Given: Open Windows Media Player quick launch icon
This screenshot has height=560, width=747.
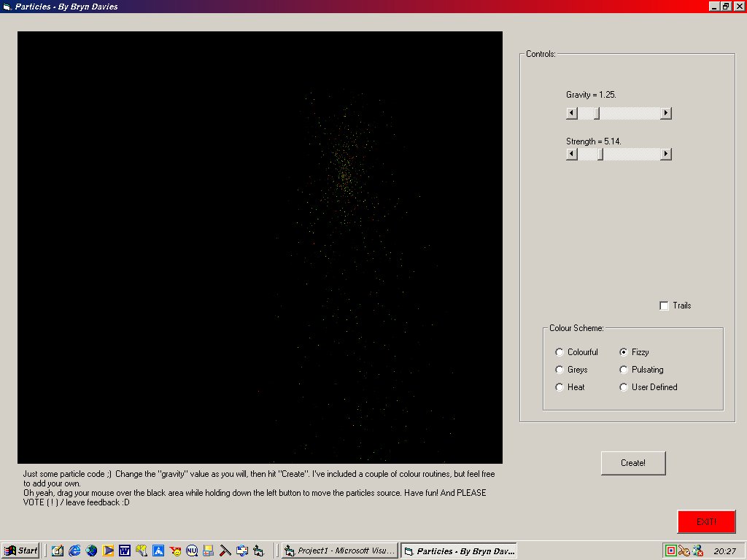Looking at the screenshot, I should coord(108,551).
